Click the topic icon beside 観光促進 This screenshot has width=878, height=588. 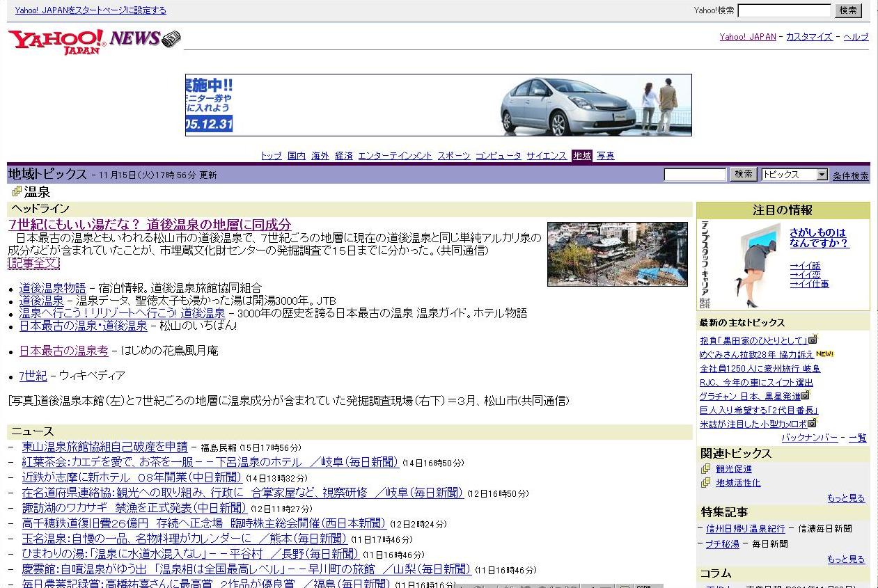point(706,468)
